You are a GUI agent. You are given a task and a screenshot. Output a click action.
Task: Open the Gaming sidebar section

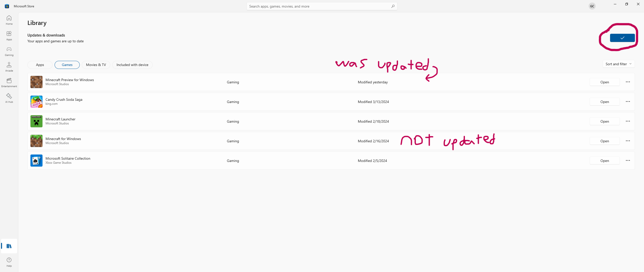coord(9,51)
